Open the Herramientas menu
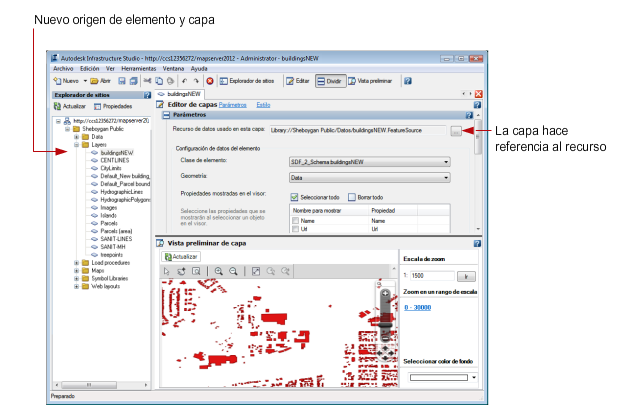Screen dimensions: 633x405 [x=138, y=69]
